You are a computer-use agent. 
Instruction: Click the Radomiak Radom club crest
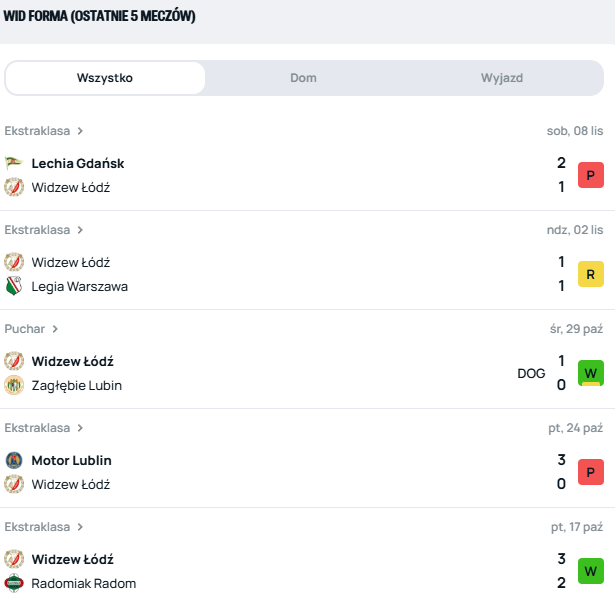[x=14, y=583]
